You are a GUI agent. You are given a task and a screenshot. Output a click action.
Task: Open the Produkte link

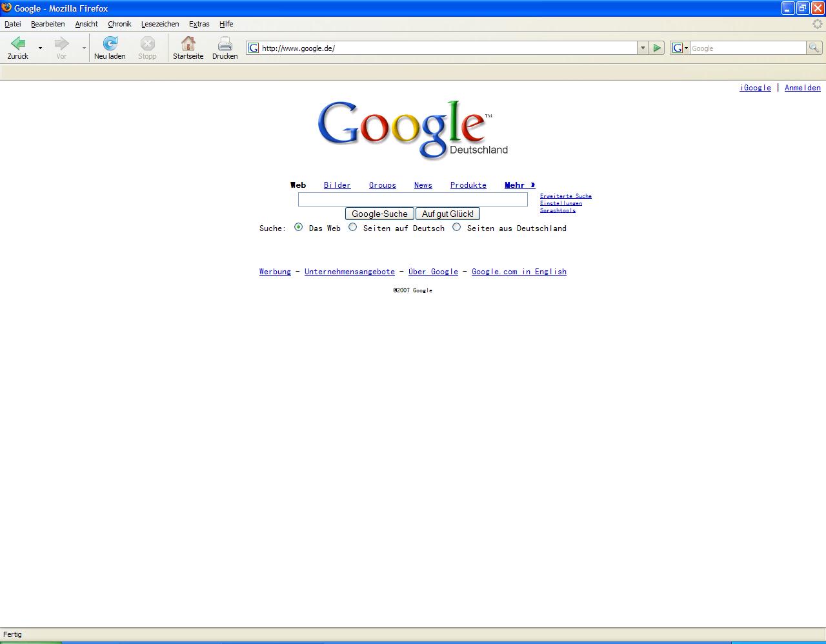point(468,185)
